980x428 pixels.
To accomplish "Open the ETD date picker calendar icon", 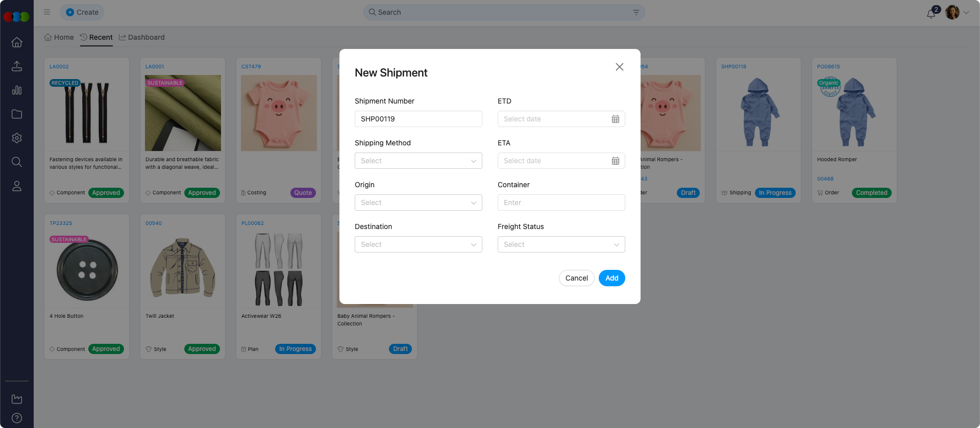I will pos(616,119).
